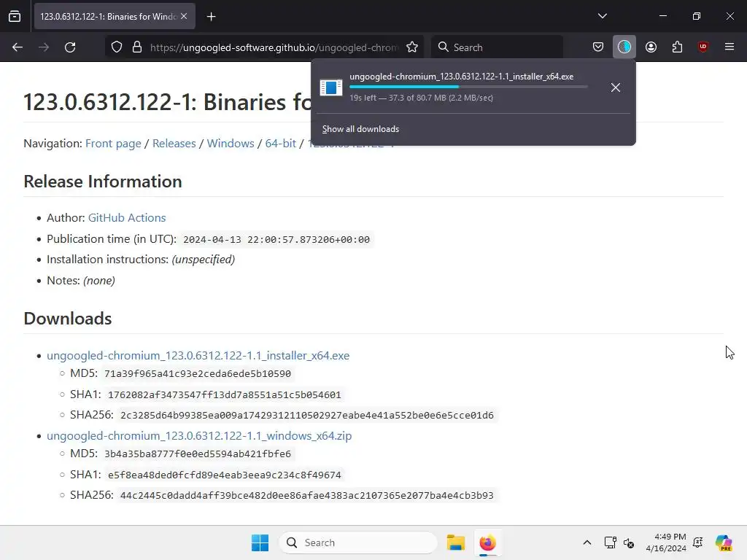The image size is (747, 560).
Task: Open tracking protection shield icon
Action: pos(117,47)
